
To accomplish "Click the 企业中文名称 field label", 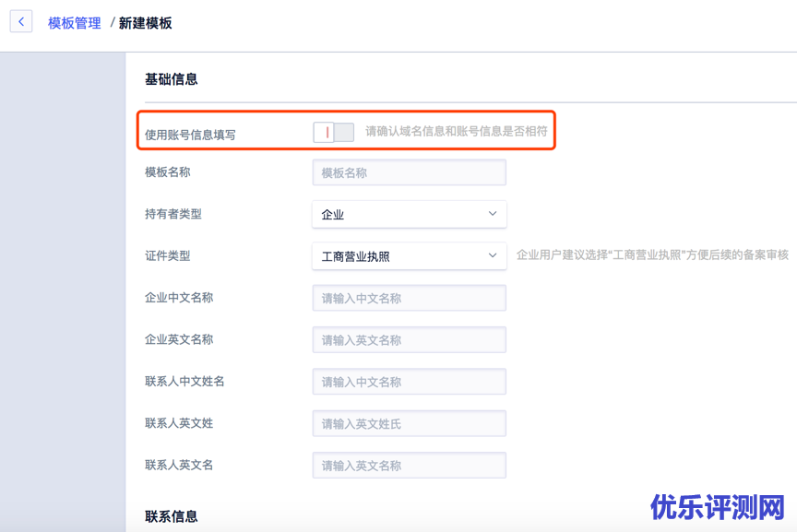I will (x=179, y=298).
